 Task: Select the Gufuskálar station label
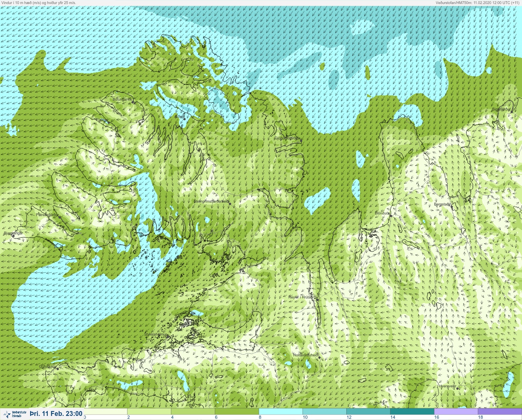(47, 366)
